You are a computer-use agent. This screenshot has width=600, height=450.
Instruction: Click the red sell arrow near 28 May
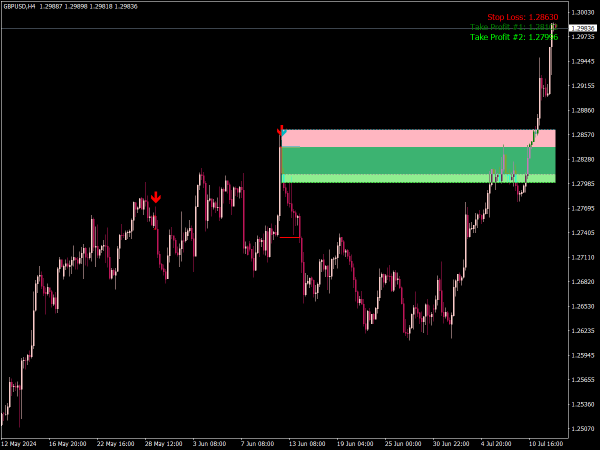pyautogui.click(x=156, y=197)
